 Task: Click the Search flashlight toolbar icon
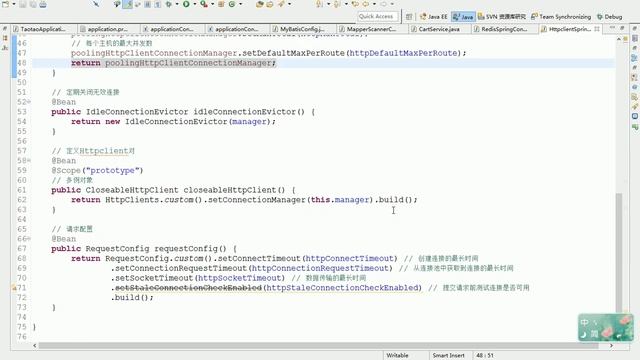[281, 4]
